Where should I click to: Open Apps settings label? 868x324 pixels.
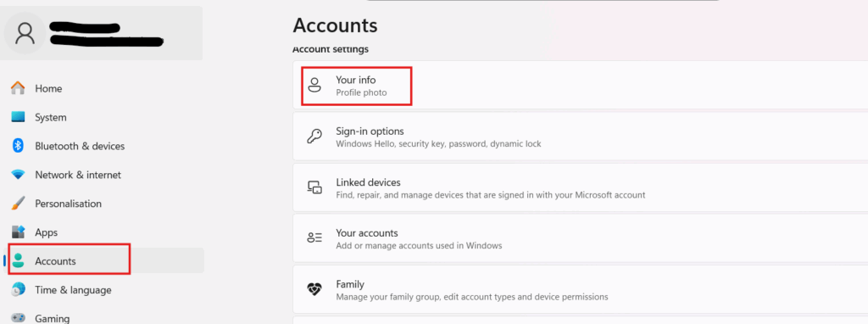47,232
